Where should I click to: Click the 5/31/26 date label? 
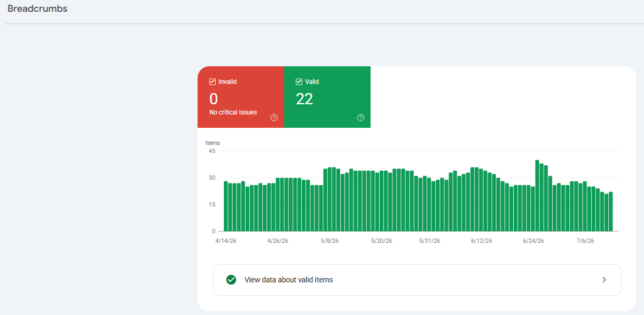(x=429, y=241)
